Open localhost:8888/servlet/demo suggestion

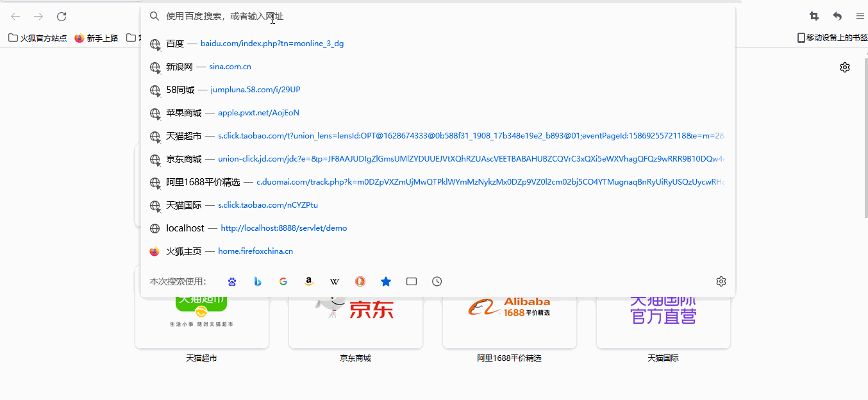tap(438, 228)
